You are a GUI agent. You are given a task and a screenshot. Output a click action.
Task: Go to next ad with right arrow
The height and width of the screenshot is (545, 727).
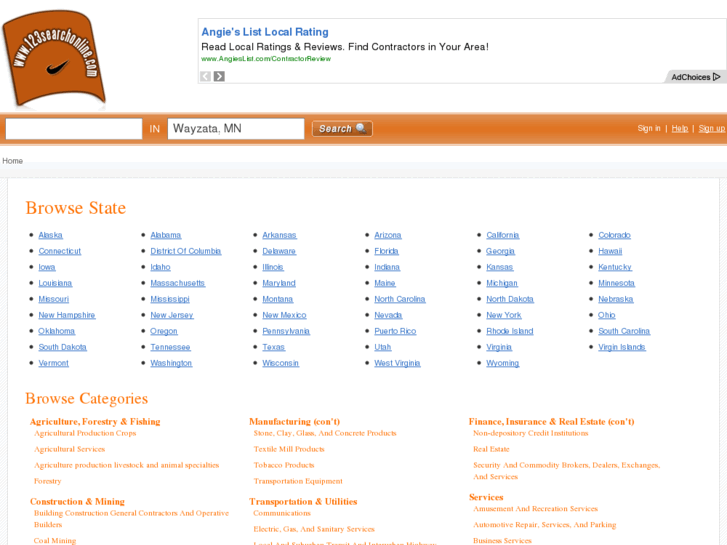(x=219, y=76)
